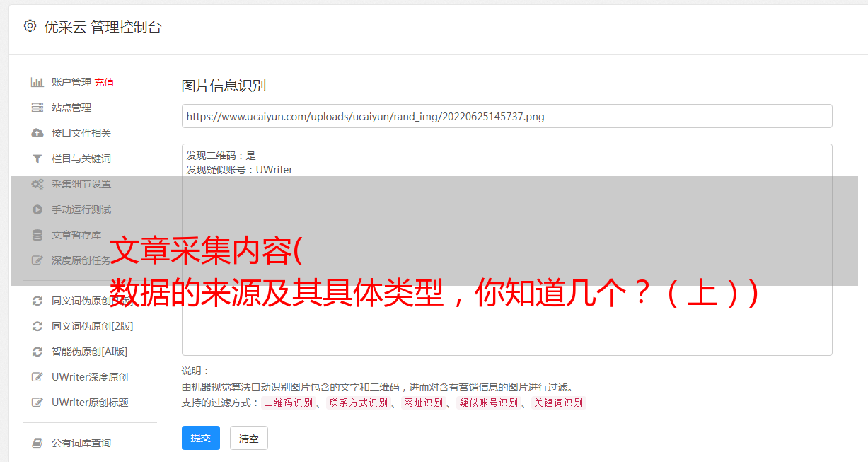The height and width of the screenshot is (462, 868).
Task: Open 账户管理 menu item
Action: 71,82
